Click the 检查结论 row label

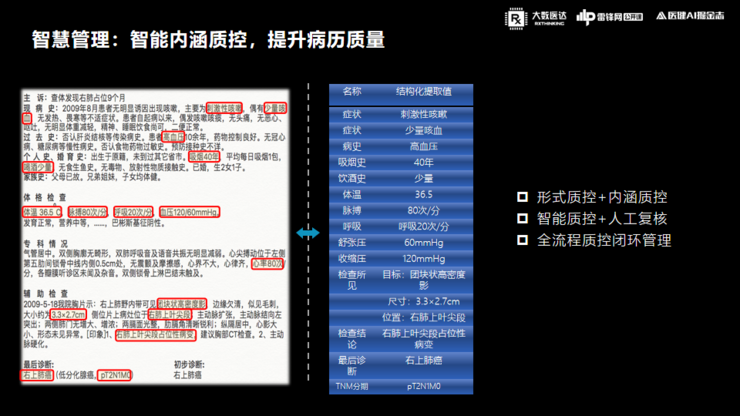tap(352, 339)
